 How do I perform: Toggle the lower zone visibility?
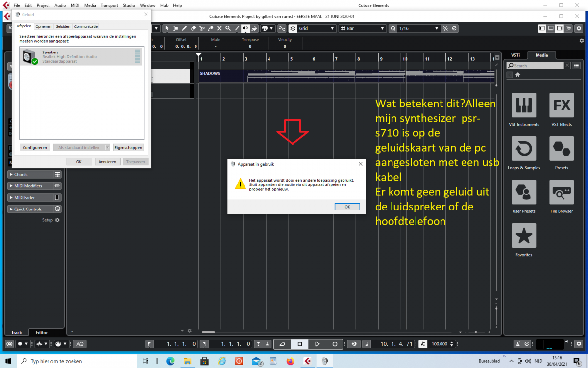pyautogui.click(x=551, y=28)
